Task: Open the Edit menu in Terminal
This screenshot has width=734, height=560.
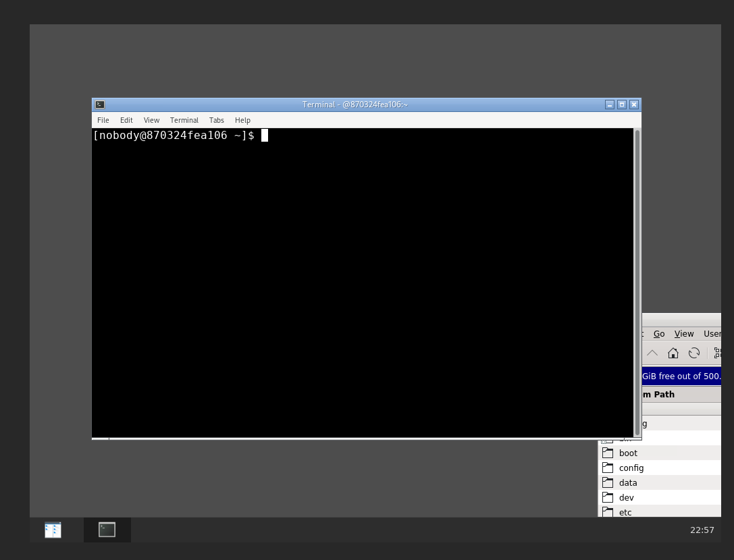Action: [x=126, y=120]
